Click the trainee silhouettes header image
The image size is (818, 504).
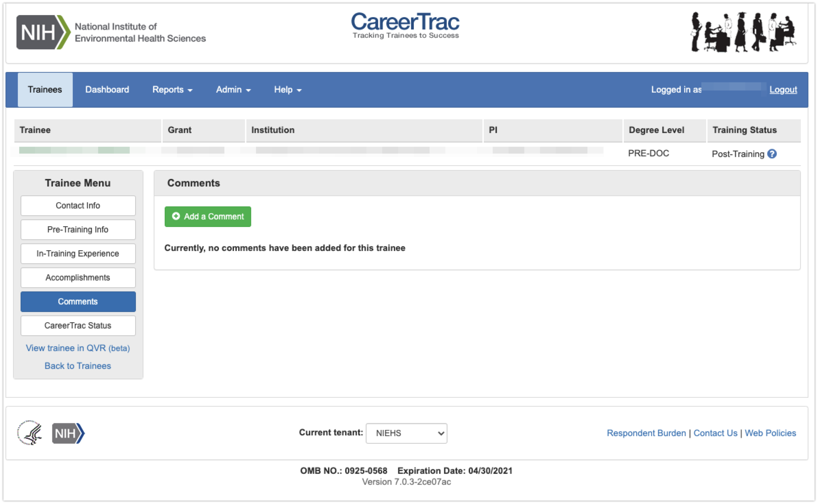743,32
